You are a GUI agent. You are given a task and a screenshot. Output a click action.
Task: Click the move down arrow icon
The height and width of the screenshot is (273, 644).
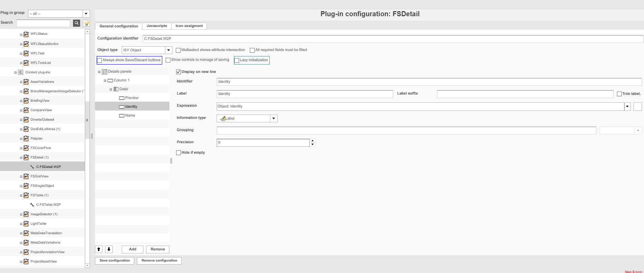(109, 249)
